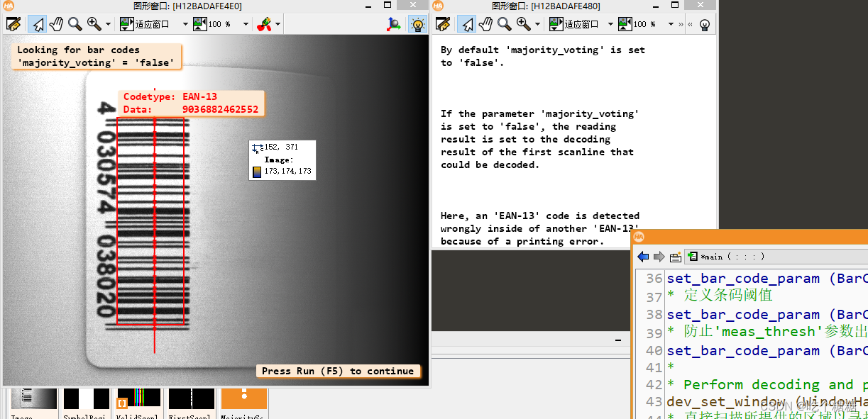Image resolution: width=868 pixels, height=419 pixels.
Task: Click the zoom-in tool in left graphics window
Action: tap(94, 24)
